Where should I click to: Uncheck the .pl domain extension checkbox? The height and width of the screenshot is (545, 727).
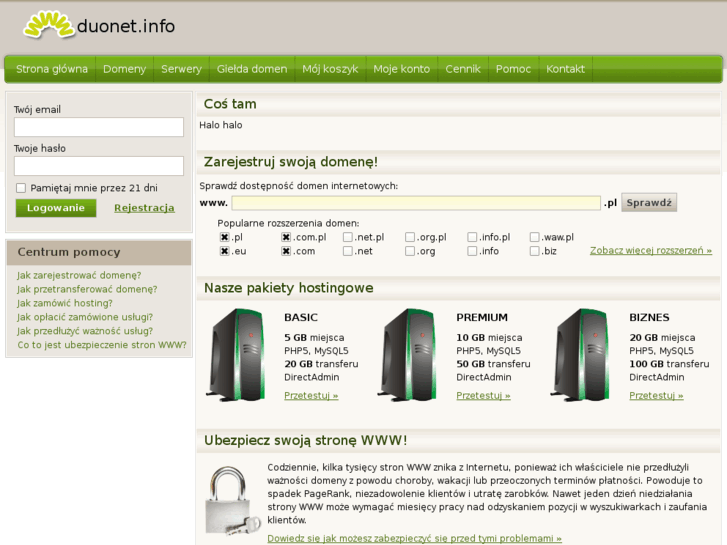[x=224, y=237]
